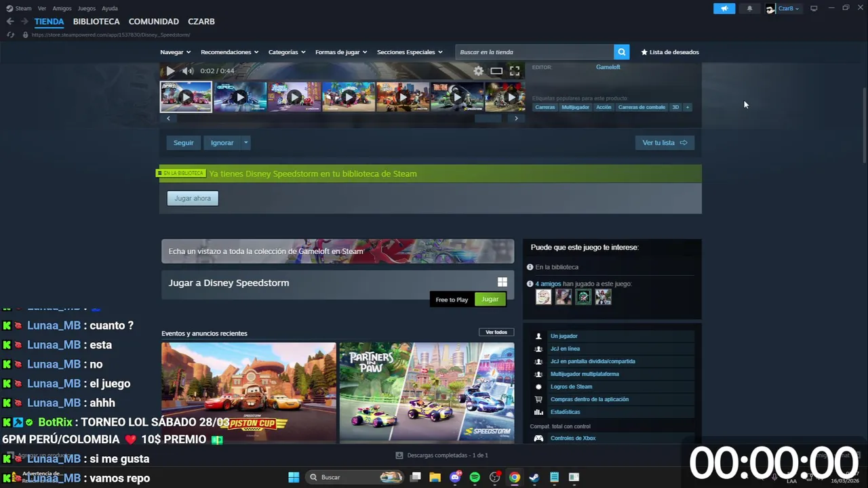Image resolution: width=868 pixels, height=488 pixels.
Task: Expand Formas de jugar menu
Action: coord(341,52)
